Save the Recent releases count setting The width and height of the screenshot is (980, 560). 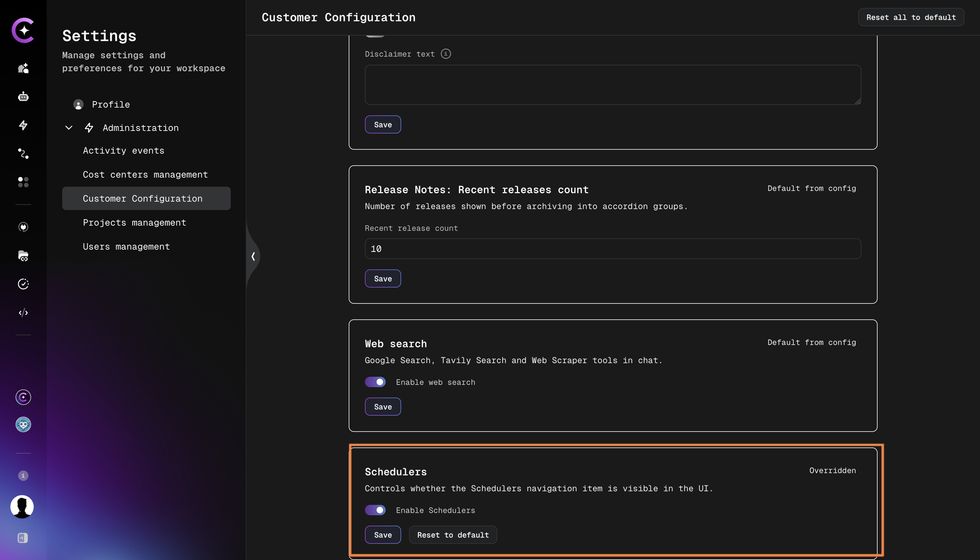click(383, 279)
